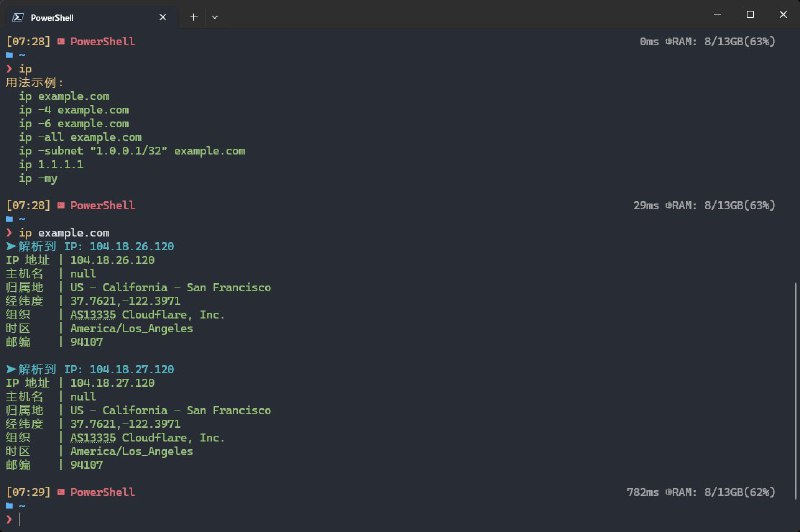The height and width of the screenshot is (532, 800).
Task: Click the PowerShell icon in the tab
Action: 15,17
